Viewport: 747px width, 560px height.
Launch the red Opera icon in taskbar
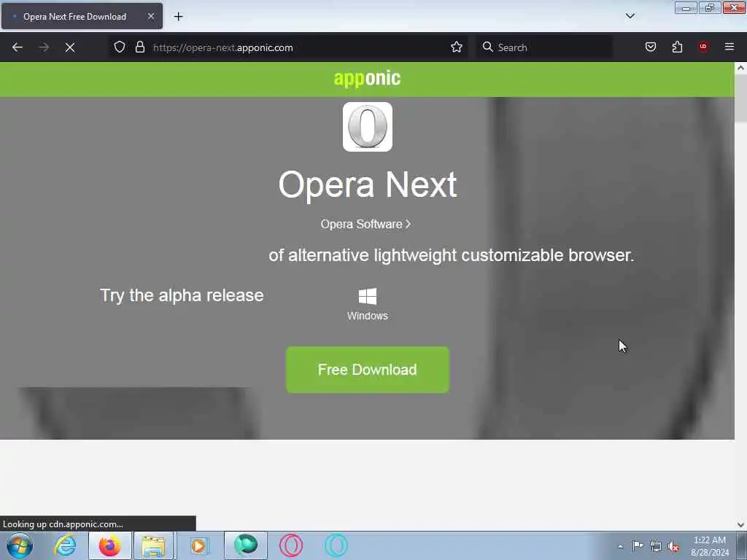point(290,545)
